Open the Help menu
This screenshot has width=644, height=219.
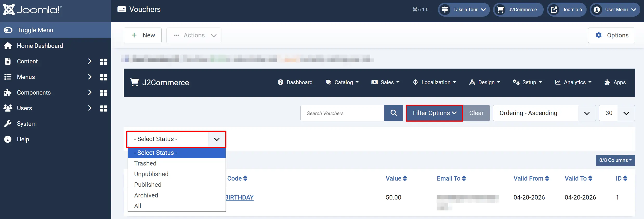tap(56, 139)
